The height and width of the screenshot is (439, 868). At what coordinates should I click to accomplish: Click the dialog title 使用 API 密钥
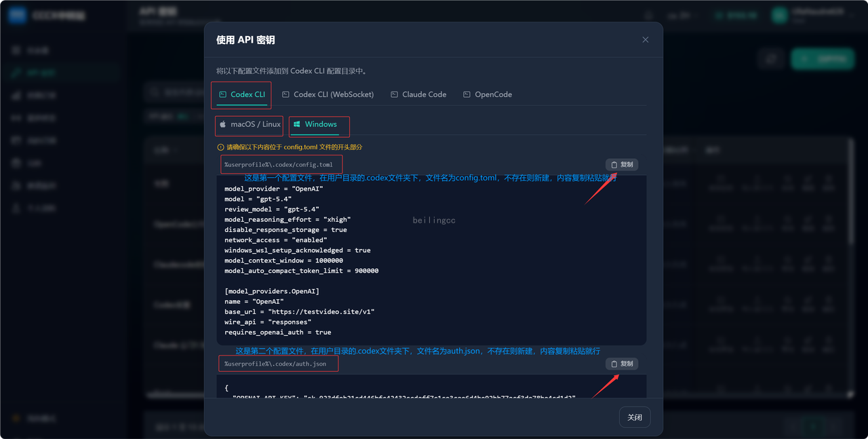245,40
